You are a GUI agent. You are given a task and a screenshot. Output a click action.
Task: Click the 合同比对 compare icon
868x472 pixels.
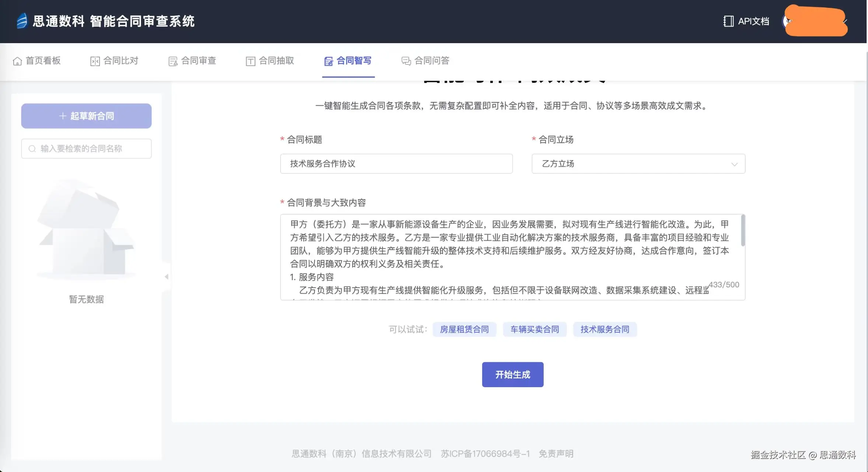coord(95,61)
